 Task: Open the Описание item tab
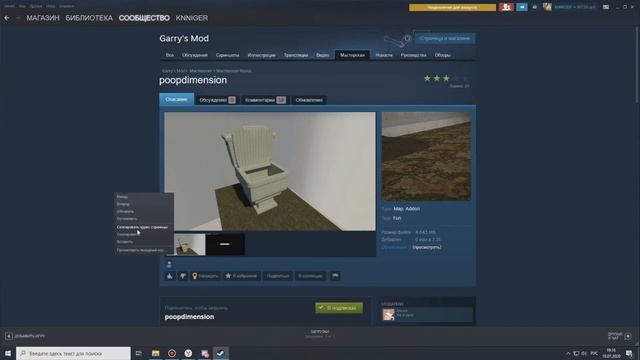[x=176, y=99]
